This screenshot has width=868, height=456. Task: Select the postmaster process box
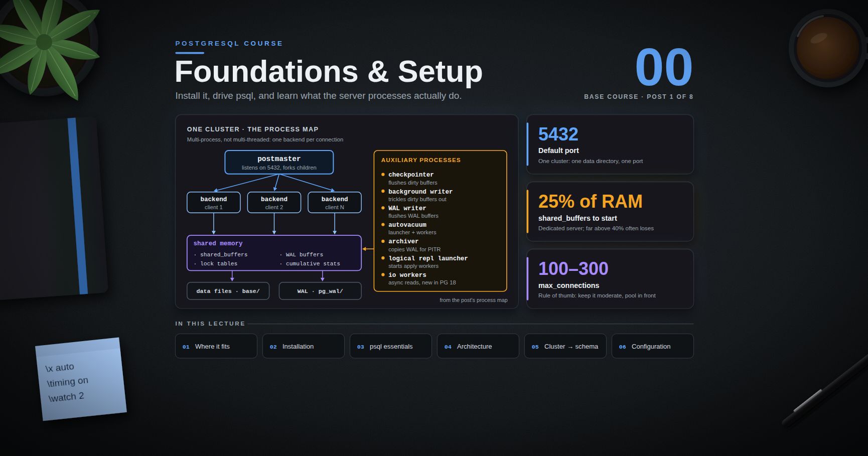(279, 163)
